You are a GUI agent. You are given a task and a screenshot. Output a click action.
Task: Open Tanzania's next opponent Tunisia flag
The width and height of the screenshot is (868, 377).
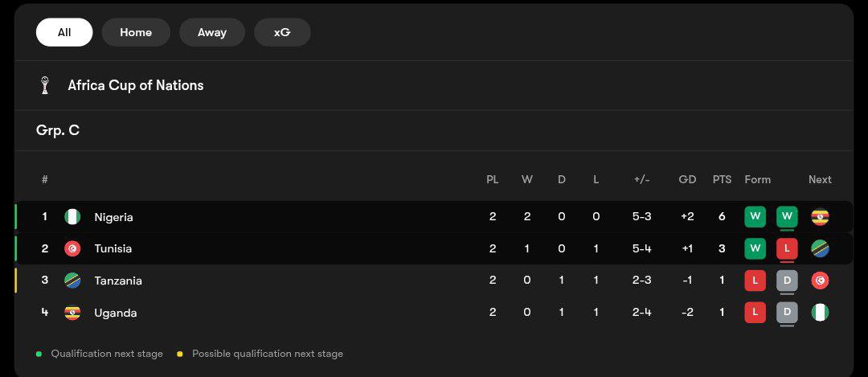pos(820,281)
